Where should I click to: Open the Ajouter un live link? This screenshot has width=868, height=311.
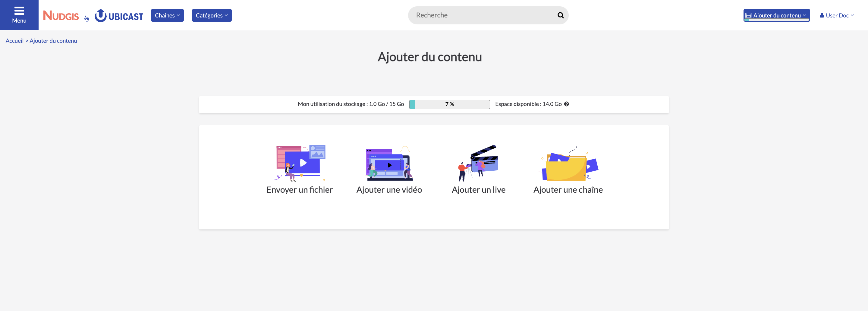pyautogui.click(x=479, y=190)
